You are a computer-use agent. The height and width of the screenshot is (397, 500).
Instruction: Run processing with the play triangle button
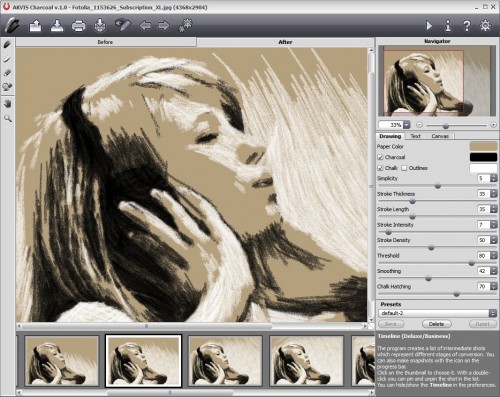tap(429, 26)
